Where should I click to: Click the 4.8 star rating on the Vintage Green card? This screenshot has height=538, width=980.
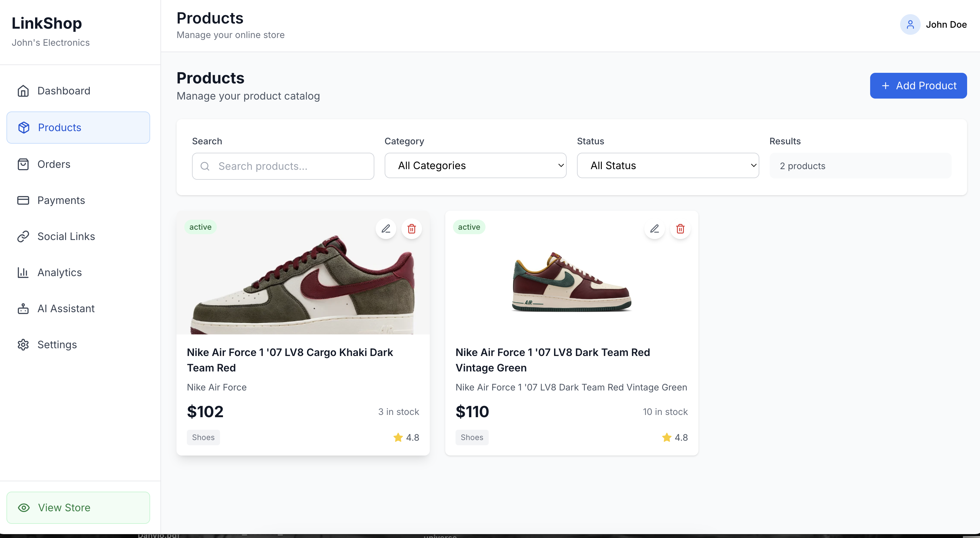(675, 437)
